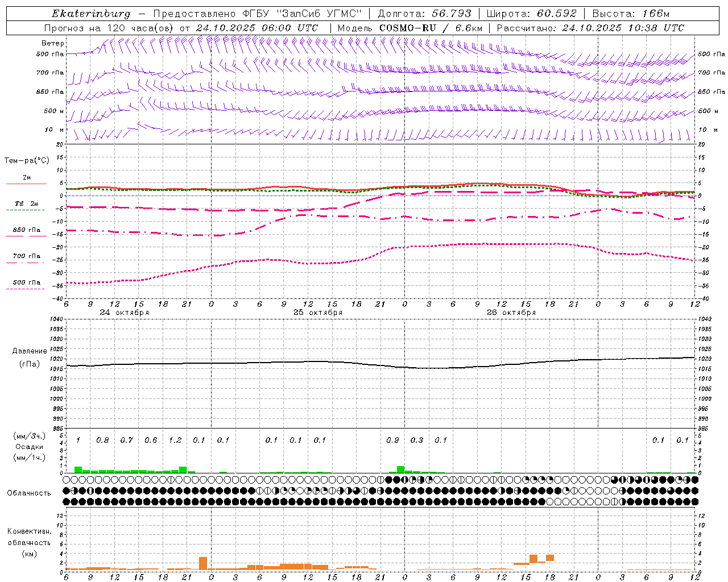This screenshot has width=728, height=582.
Task: Click the 0.8 precipitation amount value
Action: [102, 440]
